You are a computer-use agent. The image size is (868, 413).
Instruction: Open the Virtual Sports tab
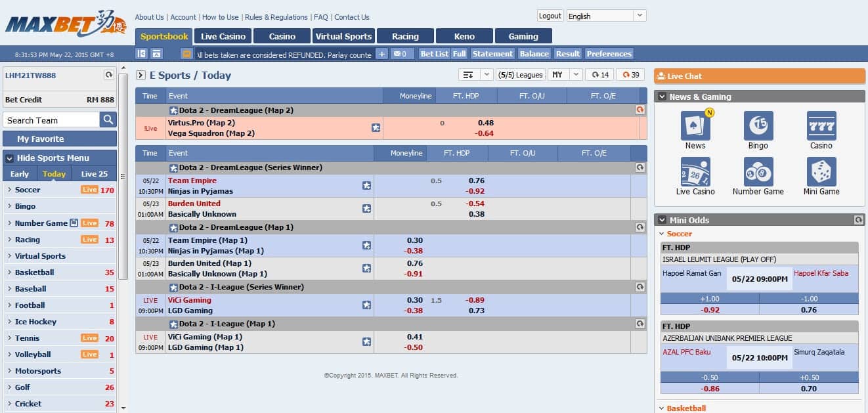pyautogui.click(x=343, y=36)
